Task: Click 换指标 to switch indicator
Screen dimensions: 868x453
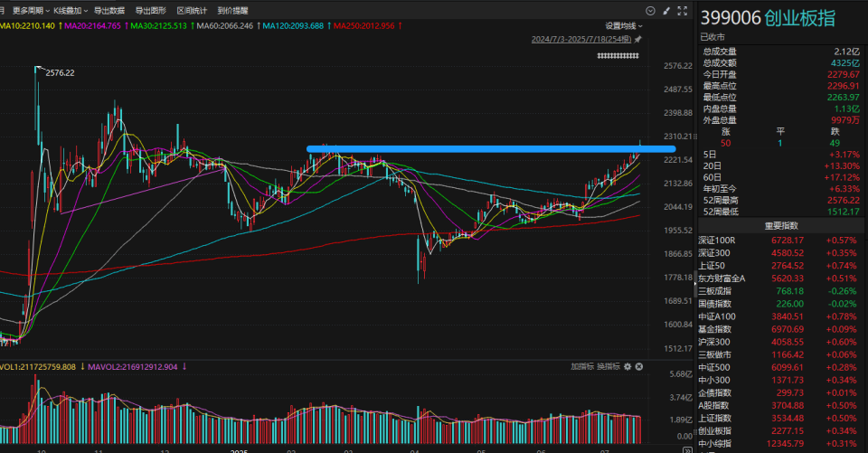Action: click(x=609, y=366)
